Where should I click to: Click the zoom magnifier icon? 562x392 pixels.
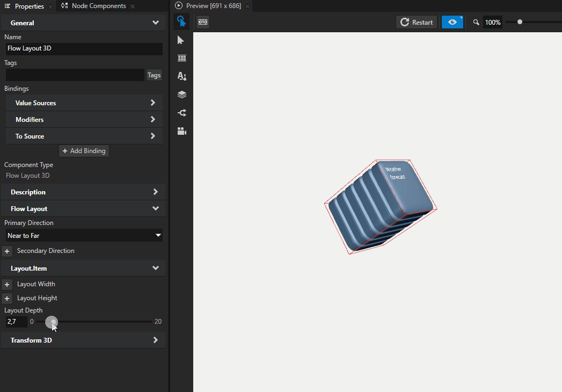[x=476, y=22]
